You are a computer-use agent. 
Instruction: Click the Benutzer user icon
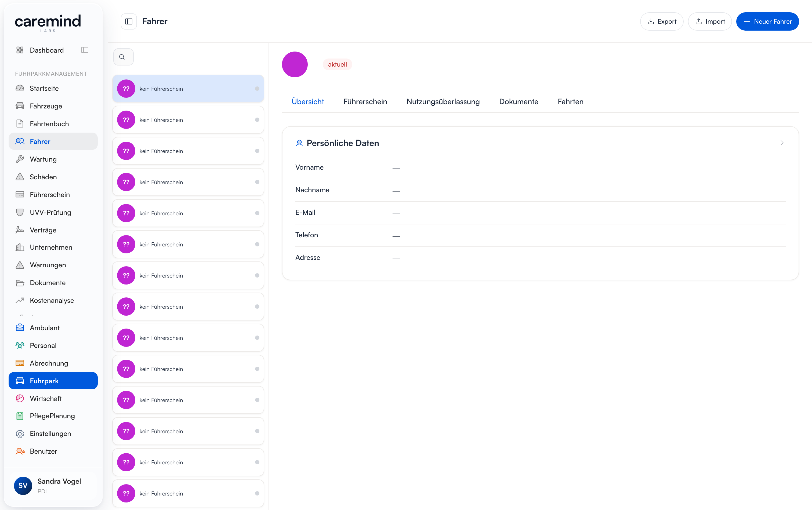tap(20, 451)
